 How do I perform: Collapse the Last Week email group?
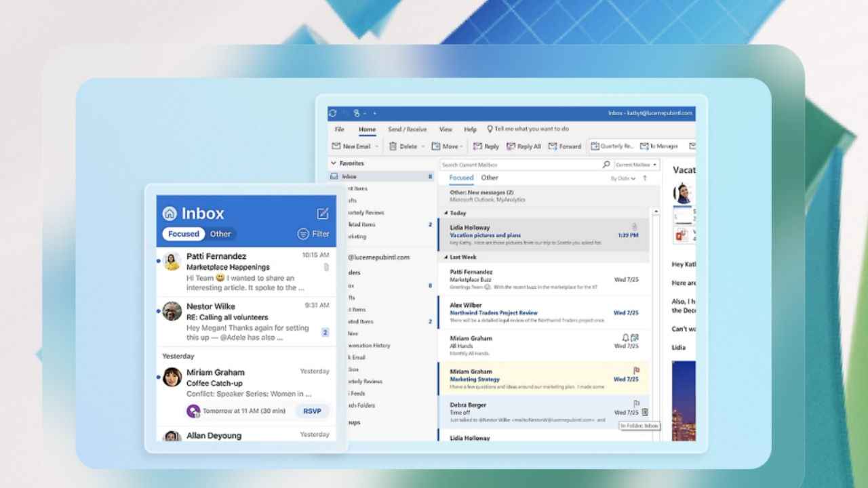point(446,257)
